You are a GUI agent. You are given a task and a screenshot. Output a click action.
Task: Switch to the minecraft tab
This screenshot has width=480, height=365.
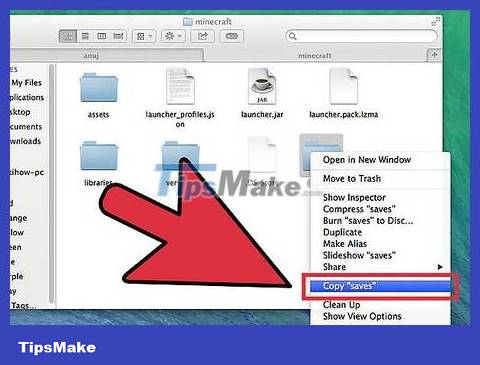[315, 55]
